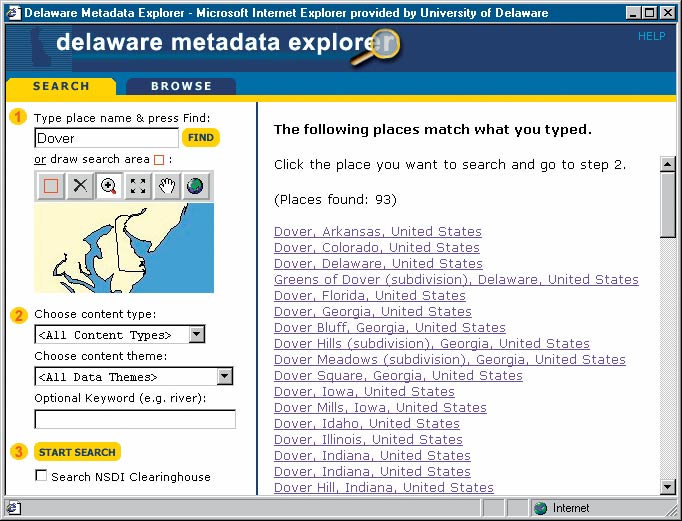Viewport: 682px width, 521px height.
Task: Select Dover, Iowa, United States link
Action: [x=364, y=392]
